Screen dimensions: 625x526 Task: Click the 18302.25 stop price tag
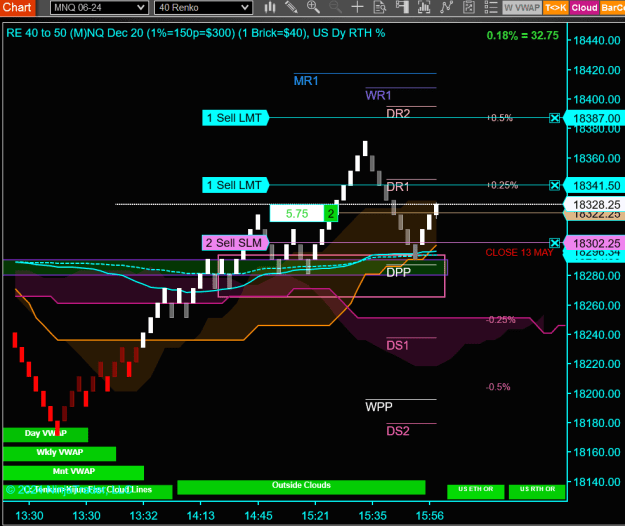(596, 243)
